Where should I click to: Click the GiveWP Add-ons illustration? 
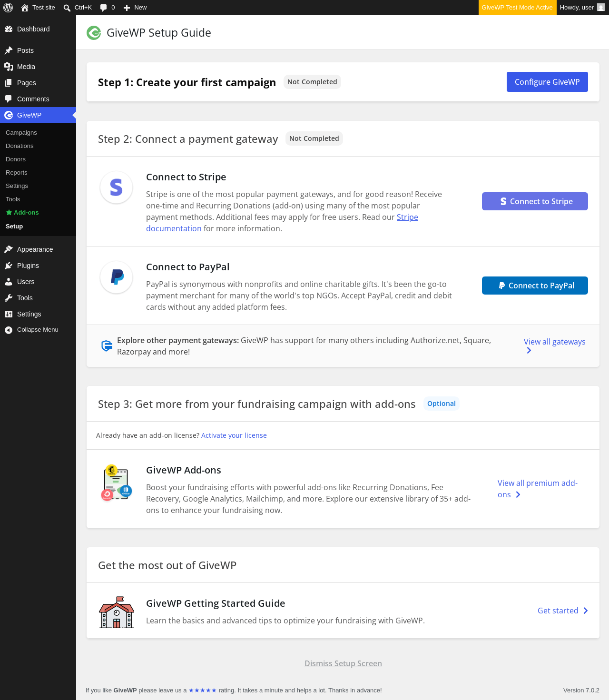click(116, 483)
